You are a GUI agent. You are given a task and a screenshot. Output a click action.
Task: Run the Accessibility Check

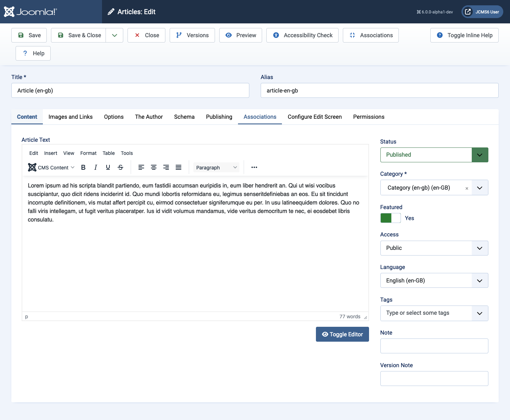[302, 35]
